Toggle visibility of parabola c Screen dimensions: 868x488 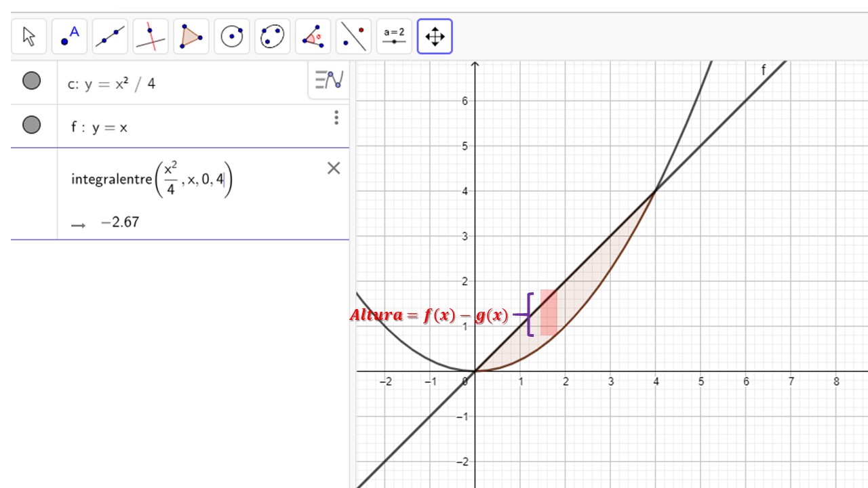pyautogui.click(x=31, y=81)
